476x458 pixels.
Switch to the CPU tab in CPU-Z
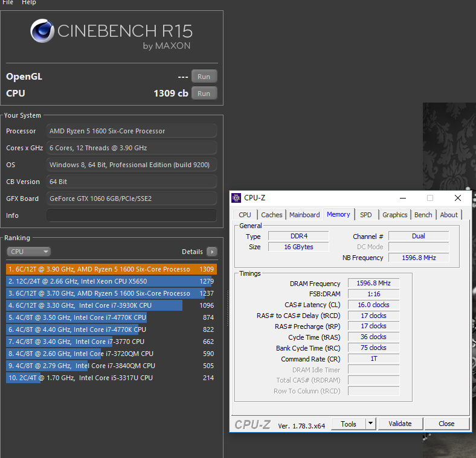click(x=245, y=215)
